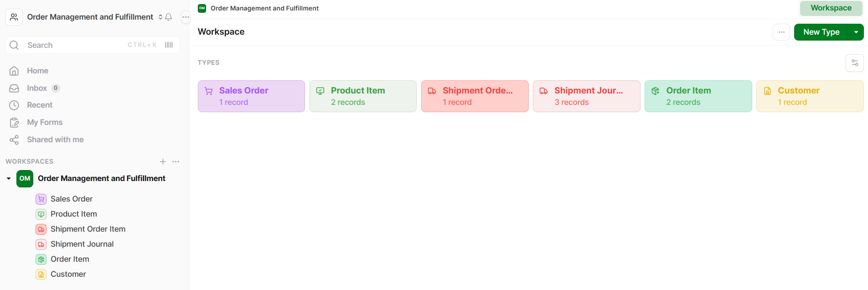Screen dimensions: 868x290
Task: Open the view settings sliders icon
Action: pyautogui.click(x=854, y=63)
